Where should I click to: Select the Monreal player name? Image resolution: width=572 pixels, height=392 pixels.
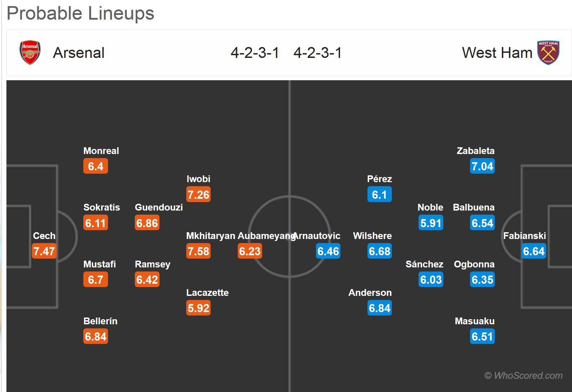[x=101, y=151]
